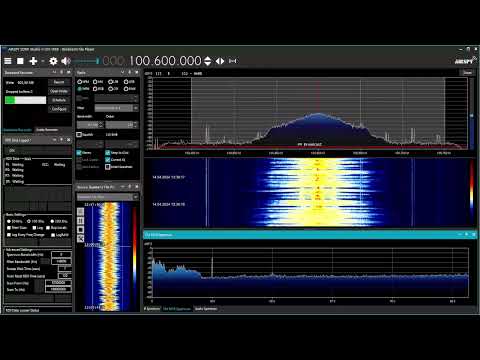Viewport: 480px width, 360px height.
Task: Adjust the volume slider beside the speaker
Action: [x=86, y=61]
